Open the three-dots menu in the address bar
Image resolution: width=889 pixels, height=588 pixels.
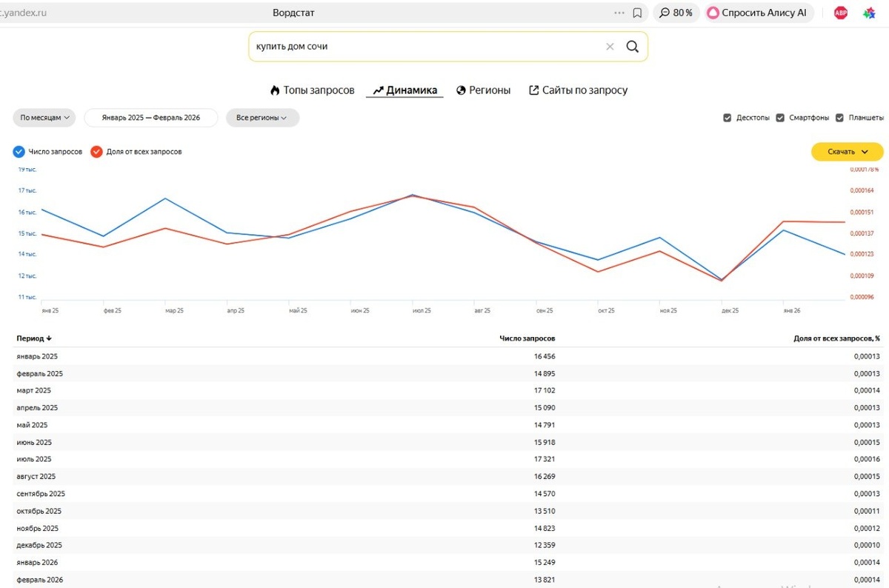[619, 13]
